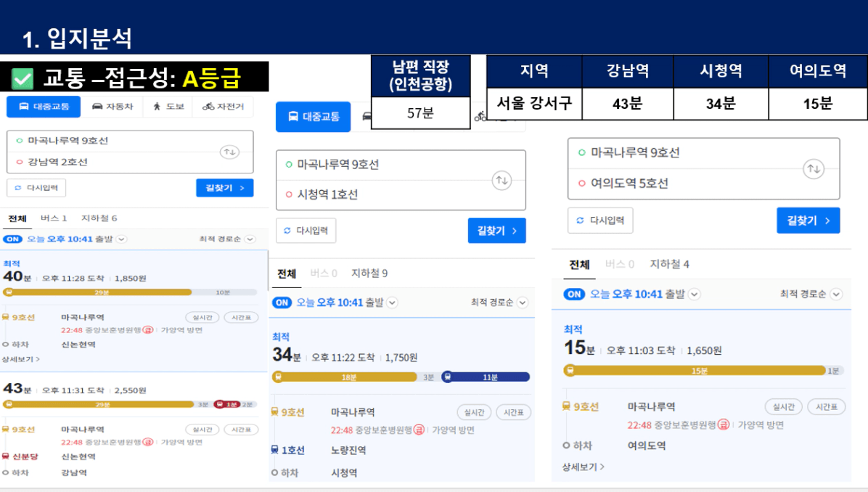868x492 pixels.
Task: Click 실시간 button in Yeouido panel
Action: coord(783,407)
